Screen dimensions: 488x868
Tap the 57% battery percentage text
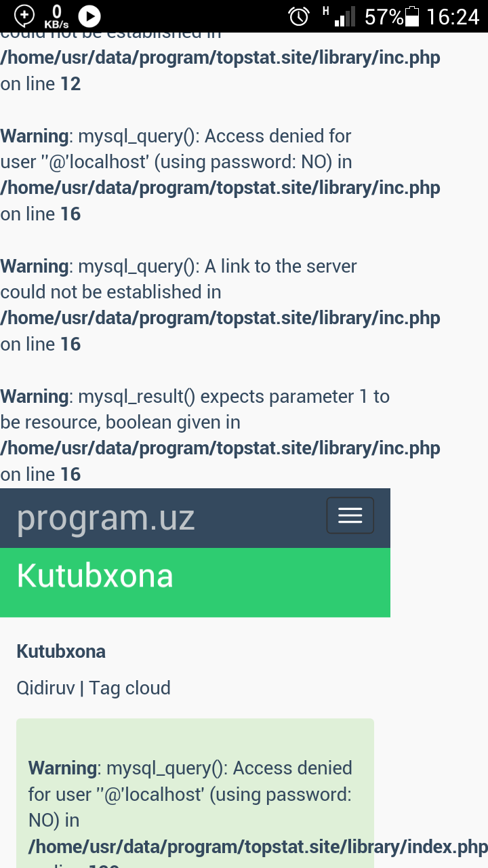click(384, 16)
